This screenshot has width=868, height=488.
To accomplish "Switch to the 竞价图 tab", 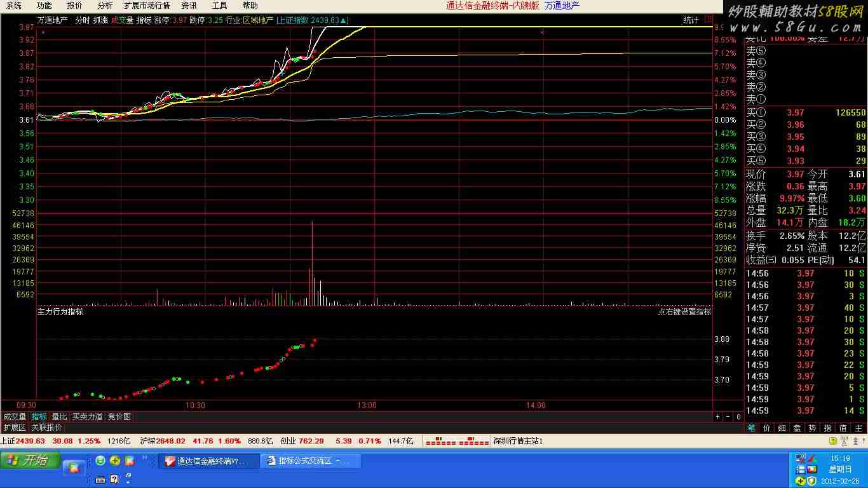I will (119, 417).
